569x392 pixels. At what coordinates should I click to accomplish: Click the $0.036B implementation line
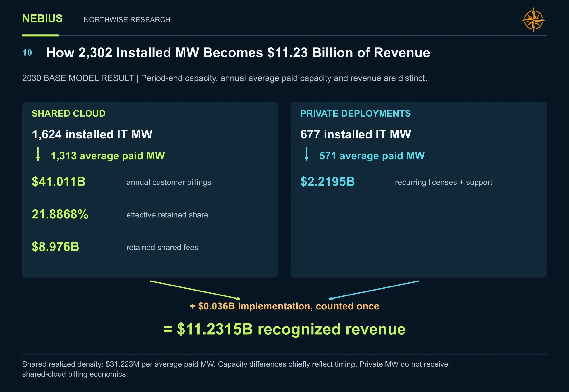click(x=284, y=306)
